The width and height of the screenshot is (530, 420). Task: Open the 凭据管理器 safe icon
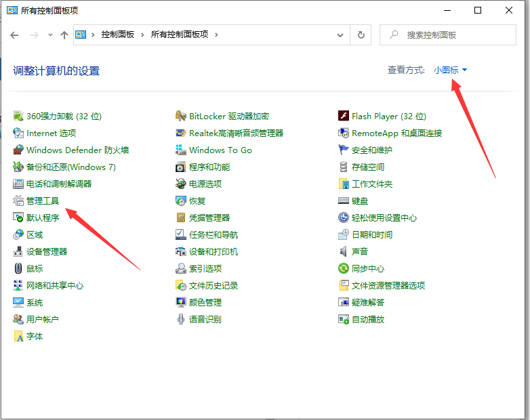tap(181, 217)
